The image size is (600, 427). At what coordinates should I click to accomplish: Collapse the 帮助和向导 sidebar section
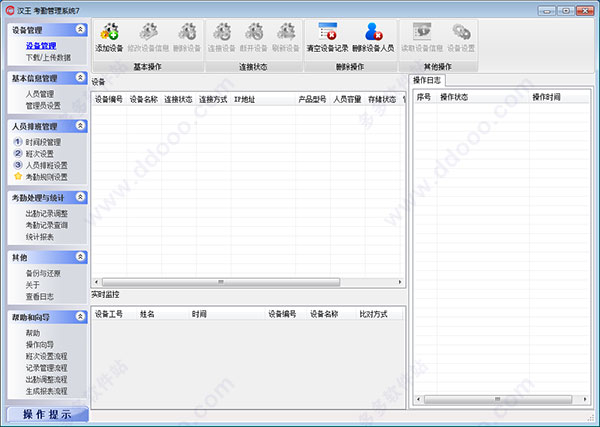point(80,316)
